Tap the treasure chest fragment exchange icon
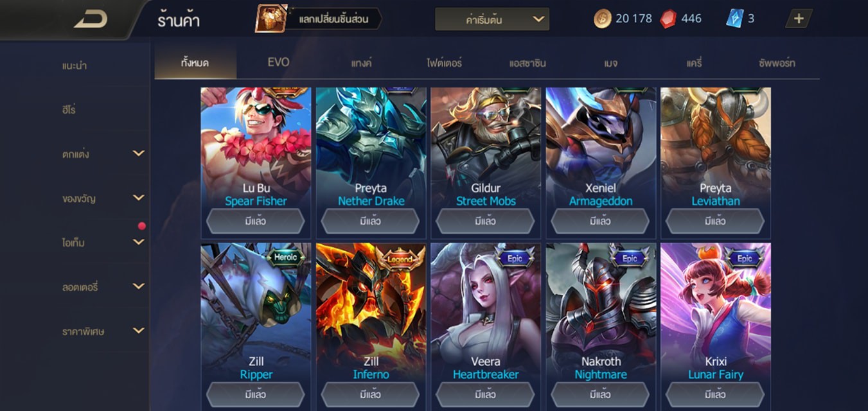Screen dimensions: 868x411 [271, 19]
